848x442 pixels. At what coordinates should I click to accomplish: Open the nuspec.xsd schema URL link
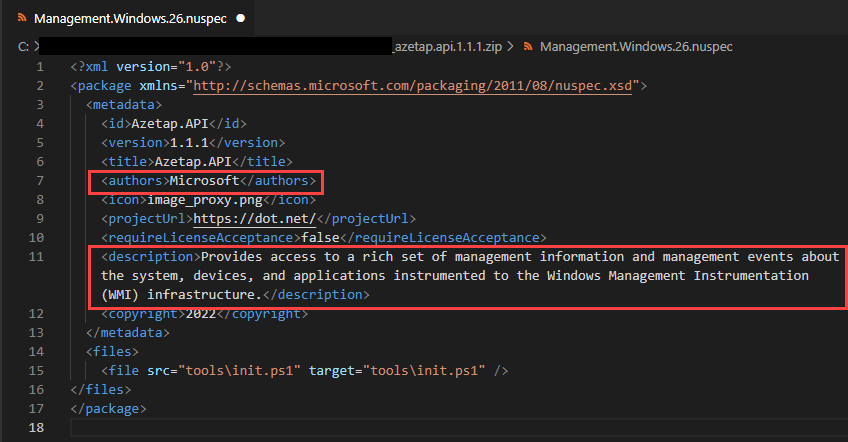click(x=413, y=85)
